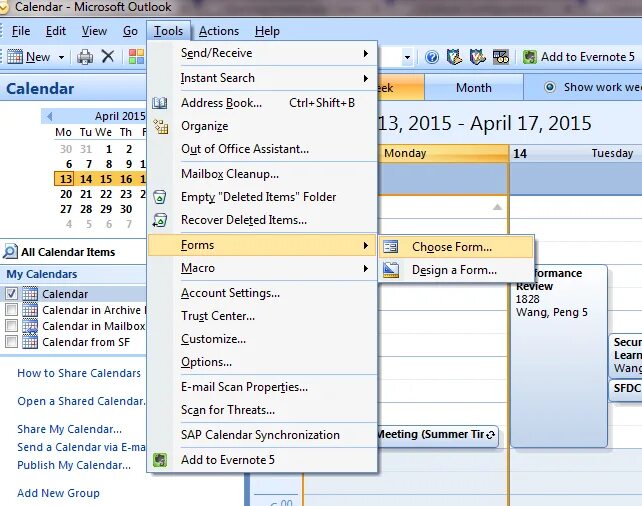This screenshot has height=506, width=642.
Task: Open the View menu
Action: (94, 31)
